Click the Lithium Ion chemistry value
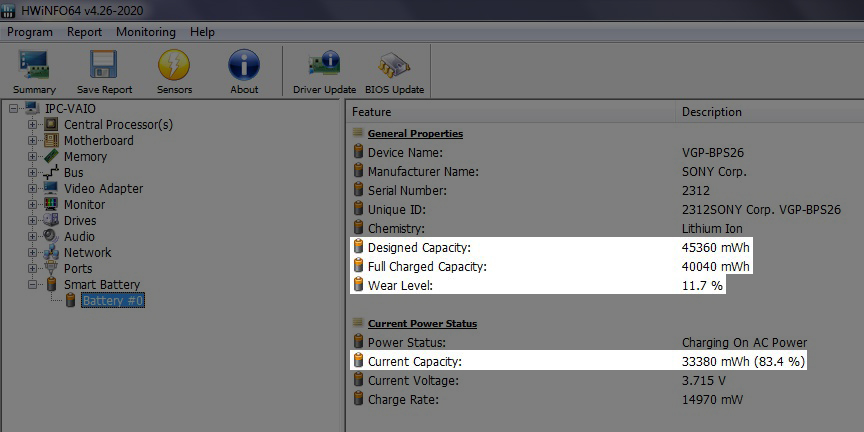Viewport: 864px width, 432px height. point(712,228)
